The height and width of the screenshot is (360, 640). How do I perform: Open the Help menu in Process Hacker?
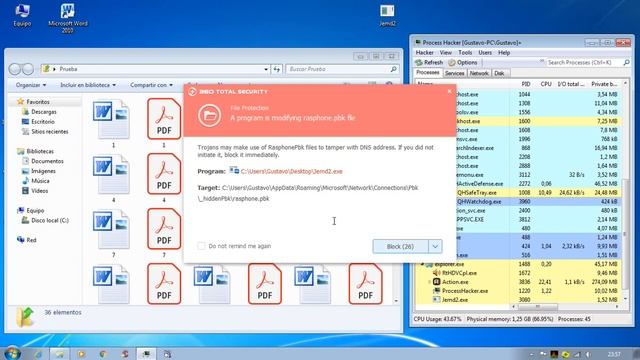click(504, 53)
